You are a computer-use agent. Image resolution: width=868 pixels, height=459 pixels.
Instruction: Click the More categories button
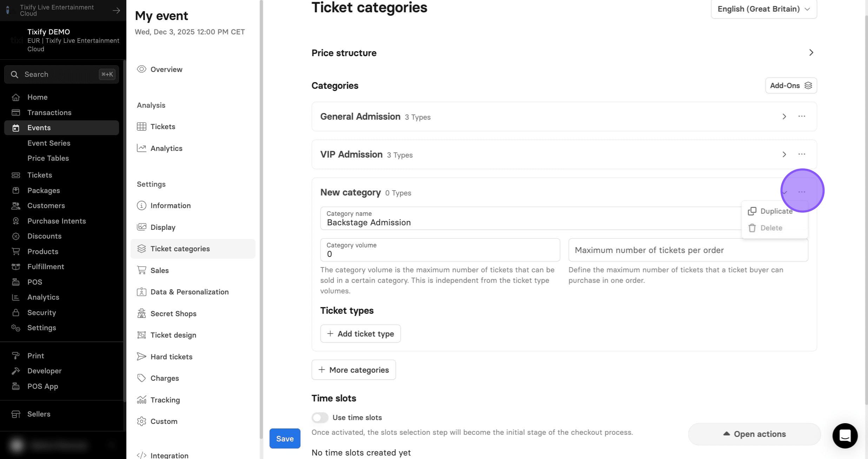353,370
